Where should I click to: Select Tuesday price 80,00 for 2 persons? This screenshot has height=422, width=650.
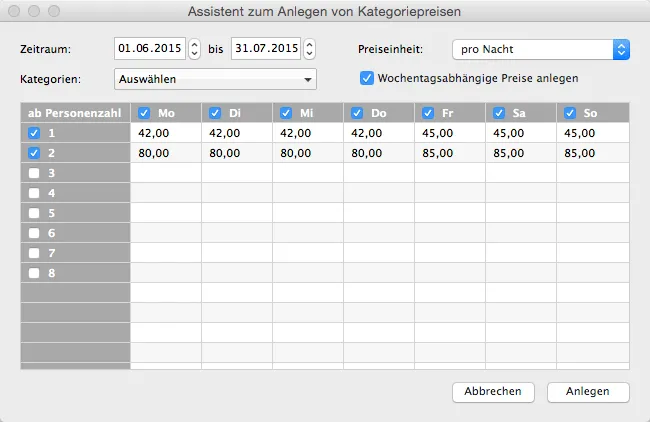click(x=237, y=153)
